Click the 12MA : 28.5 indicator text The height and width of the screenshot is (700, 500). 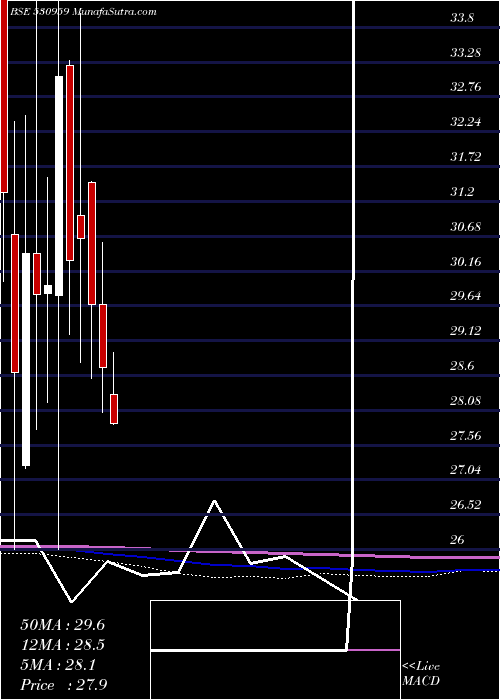click(63, 645)
